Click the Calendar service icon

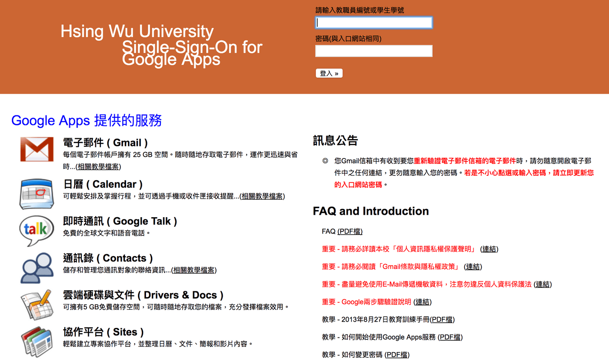pos(37,193)
